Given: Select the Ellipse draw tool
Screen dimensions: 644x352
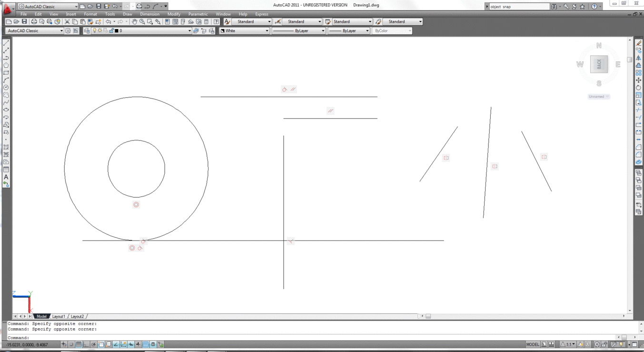Looking at the screenshot, I should pyautogui.click(x=6, y=110).
